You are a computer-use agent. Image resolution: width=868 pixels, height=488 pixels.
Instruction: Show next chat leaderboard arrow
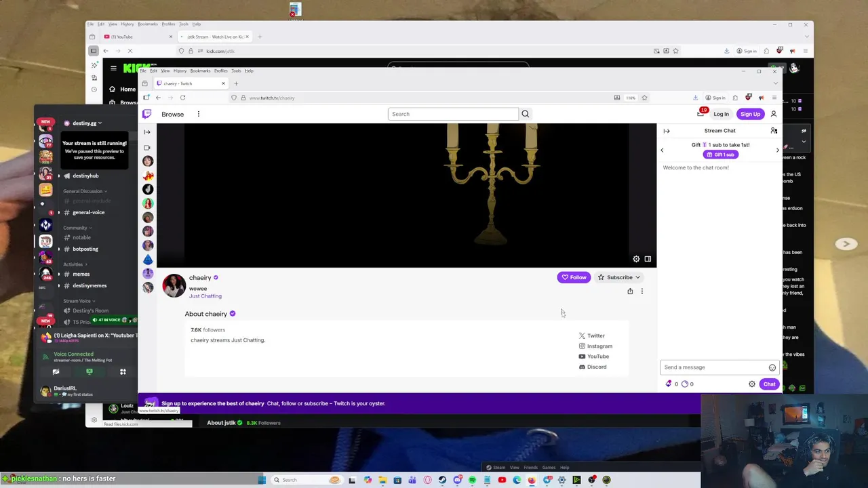[x=778, y=150]
